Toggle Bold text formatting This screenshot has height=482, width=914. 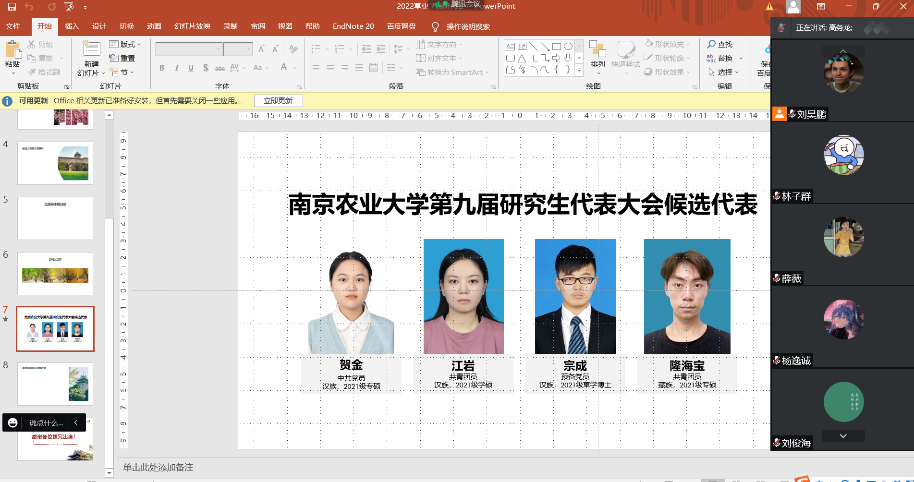click(x=162, y=68)
